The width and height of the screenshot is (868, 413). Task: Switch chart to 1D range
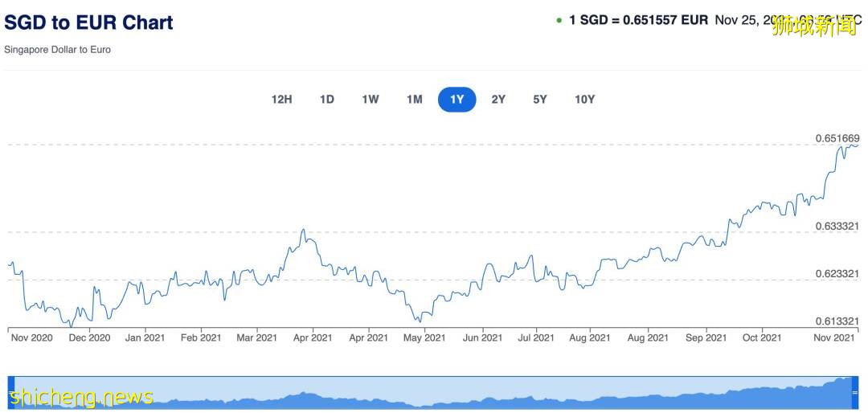click(x=326, y=100)
